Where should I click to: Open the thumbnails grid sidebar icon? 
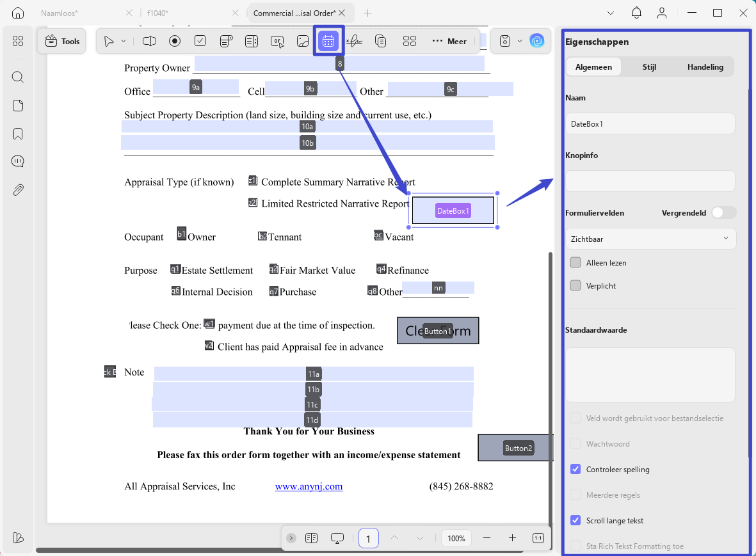(18, 42)
